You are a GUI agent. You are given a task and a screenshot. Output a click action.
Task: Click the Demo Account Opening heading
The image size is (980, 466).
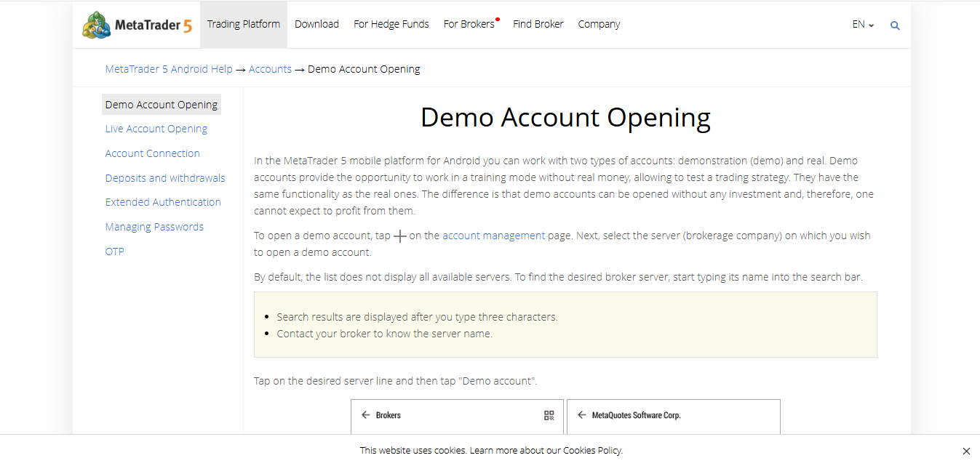click(565, 118)
